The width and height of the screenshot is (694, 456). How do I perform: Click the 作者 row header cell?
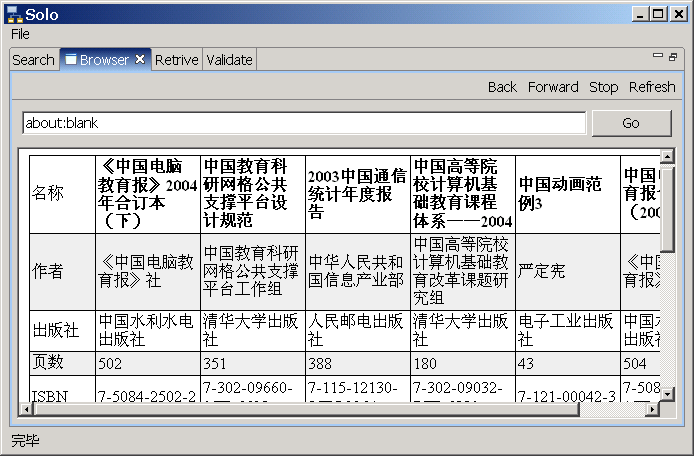coord(62,271)
